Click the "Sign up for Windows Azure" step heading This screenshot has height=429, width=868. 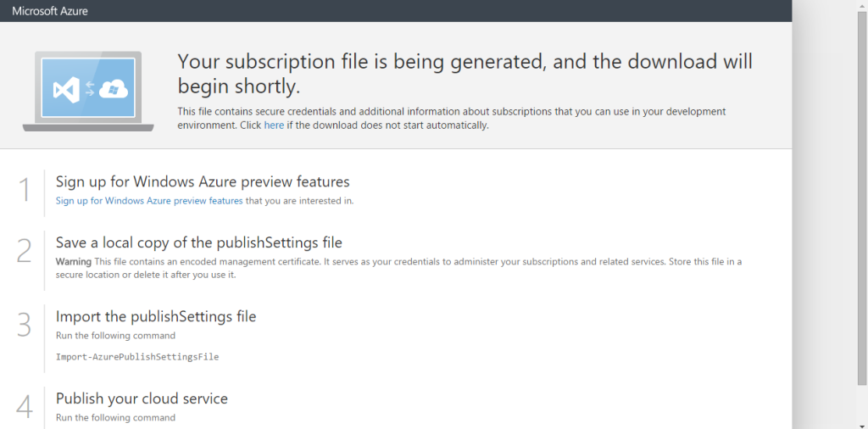click(x=203, y=181)
